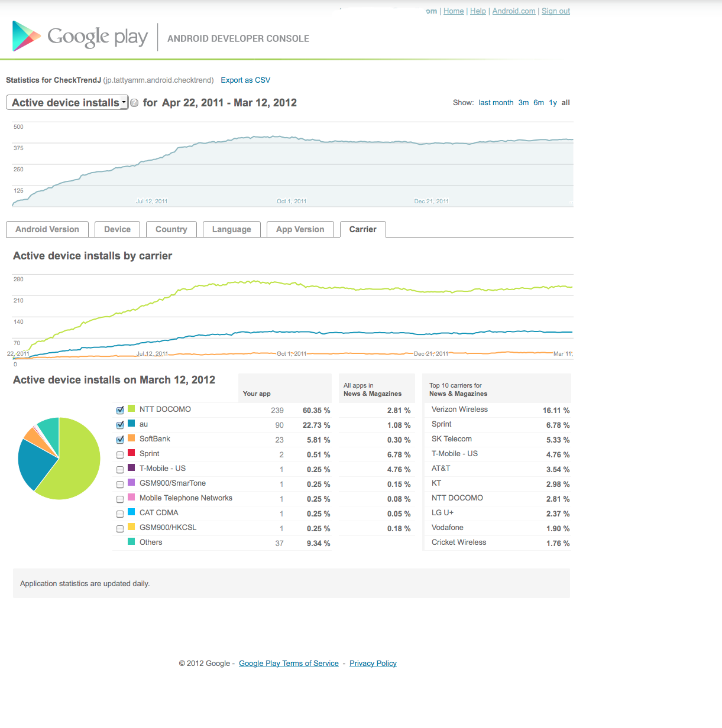Show last month statistics range
Image resolution: width=722 pixels, height=728 pixels.
[496, 103]
